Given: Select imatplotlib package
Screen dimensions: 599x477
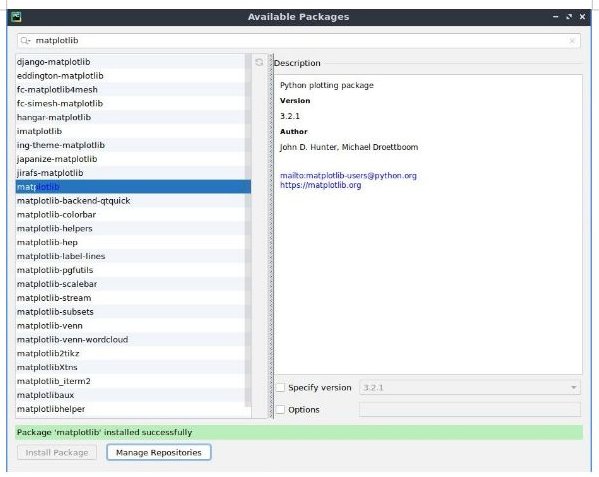Looking at the screenshot, I should 133,131.
